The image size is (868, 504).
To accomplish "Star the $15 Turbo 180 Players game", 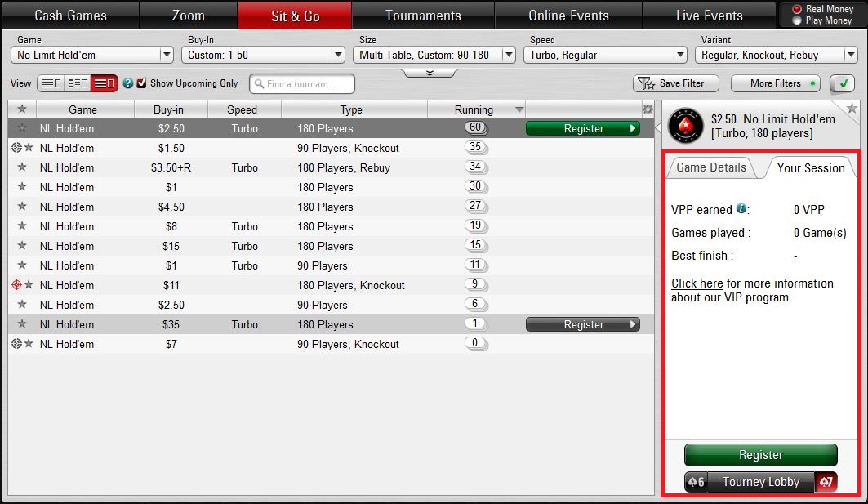I will pos(21,245).
